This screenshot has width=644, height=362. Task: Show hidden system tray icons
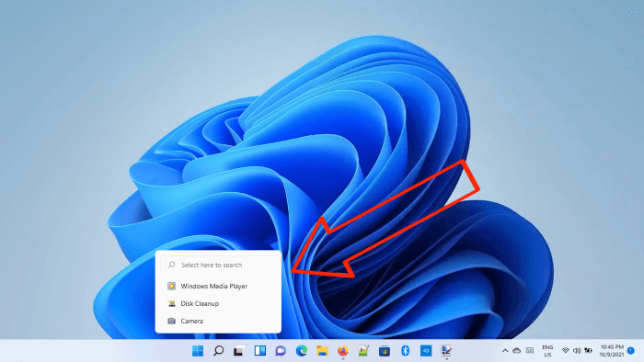(505, 351)
